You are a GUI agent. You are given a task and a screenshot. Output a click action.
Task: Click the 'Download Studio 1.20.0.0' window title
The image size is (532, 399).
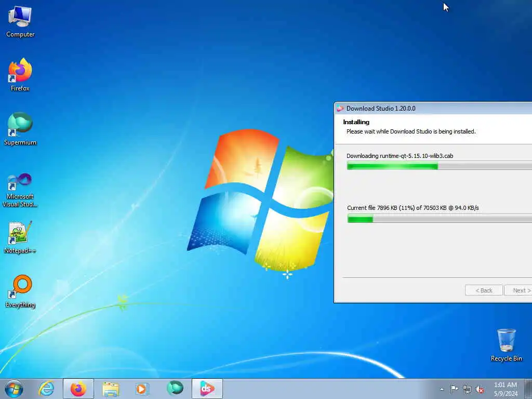click(x=381, y=109)
